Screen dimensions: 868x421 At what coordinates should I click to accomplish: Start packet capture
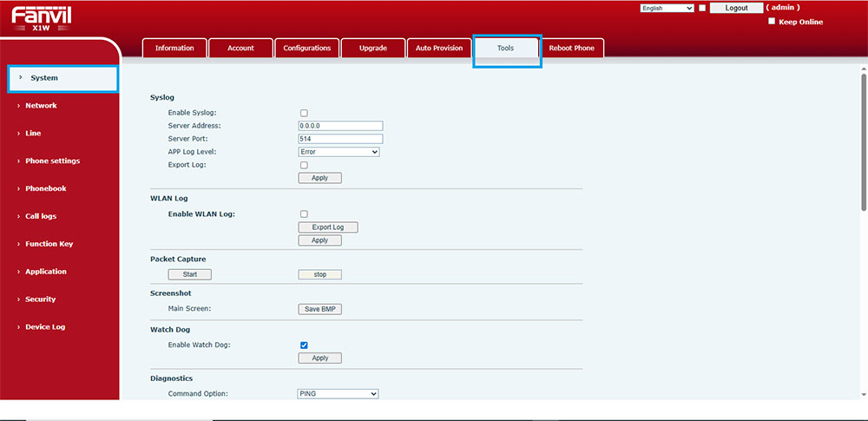pyautogui.click(x=189, y=274)
